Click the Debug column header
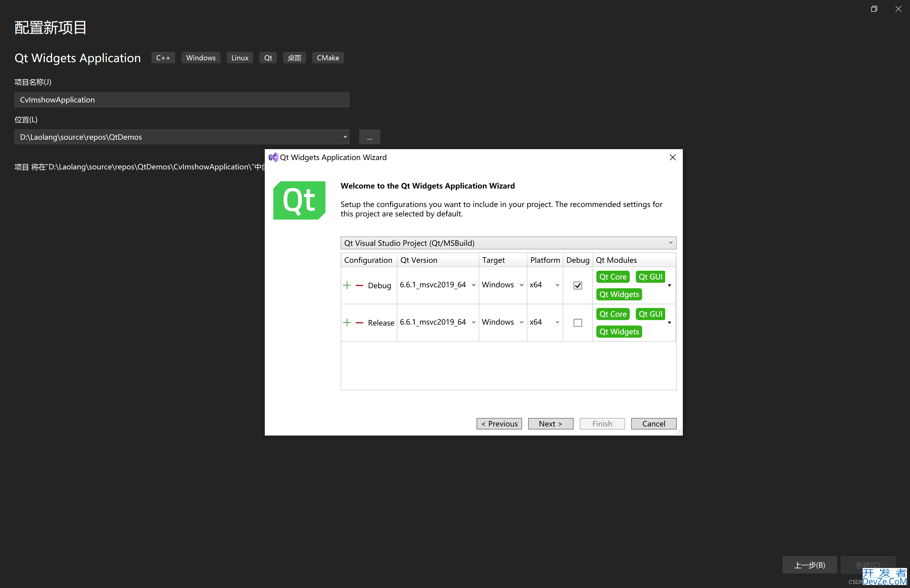The image size is (910, 588). (x=578, y=260)
